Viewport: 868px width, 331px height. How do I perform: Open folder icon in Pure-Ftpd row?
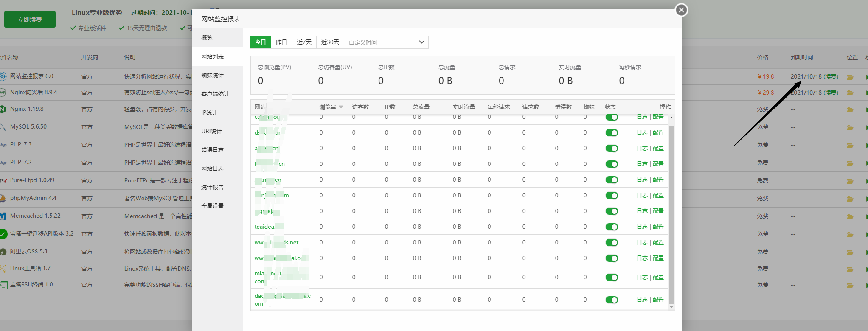pos(850,181)
